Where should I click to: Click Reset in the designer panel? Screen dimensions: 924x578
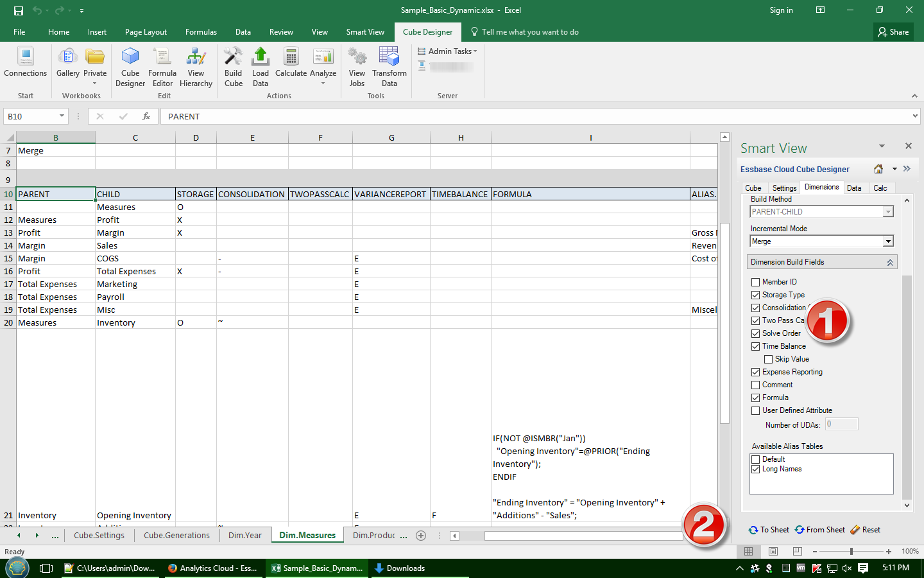click(865, 530)
